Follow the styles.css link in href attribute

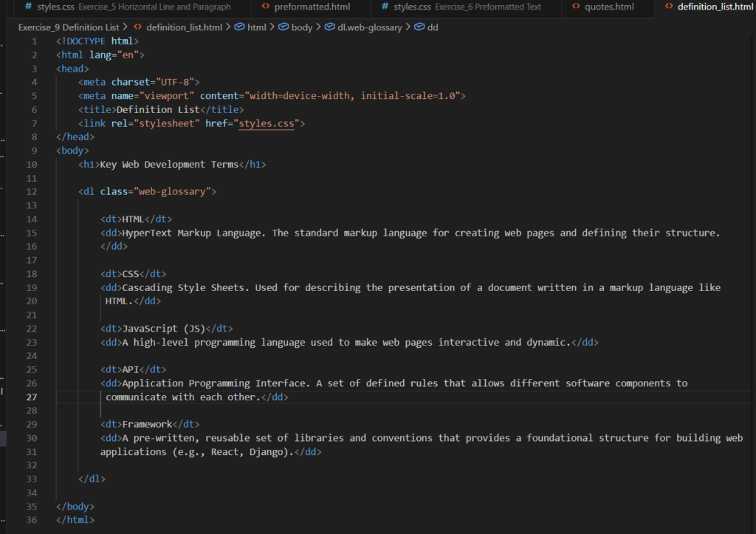coord(267,123)
